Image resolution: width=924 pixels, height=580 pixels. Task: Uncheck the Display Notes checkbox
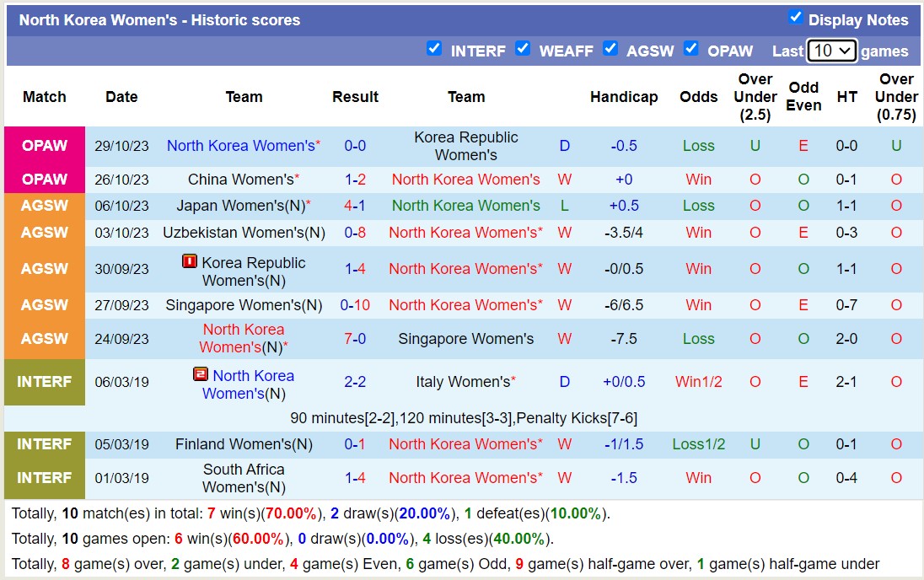(795, 18)
